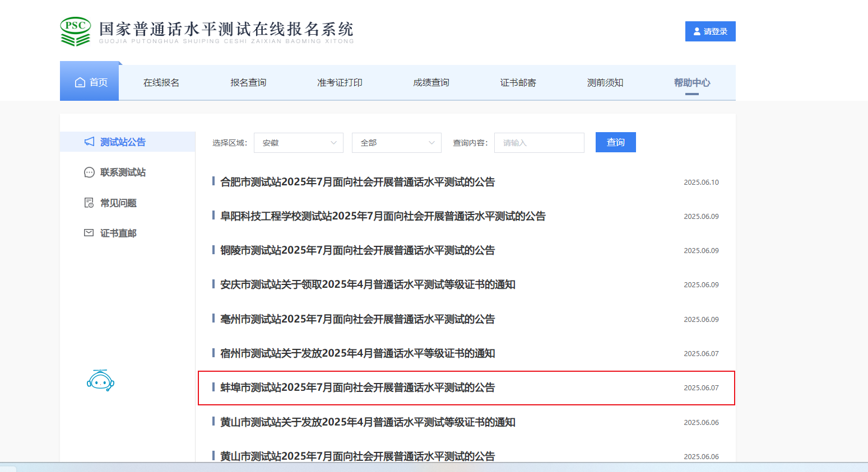Select 联系测试站 in the sidebar

(x=123, y=172)
